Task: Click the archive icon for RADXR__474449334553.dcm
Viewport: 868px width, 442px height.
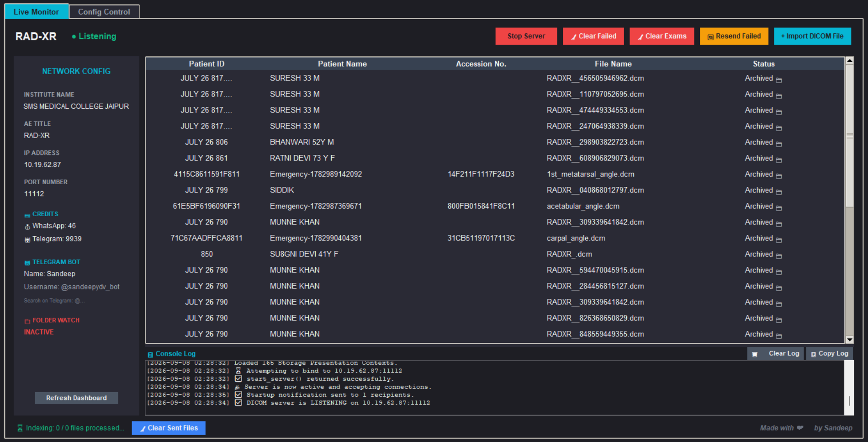Action: pyautogui.click(x=779, y=112)
